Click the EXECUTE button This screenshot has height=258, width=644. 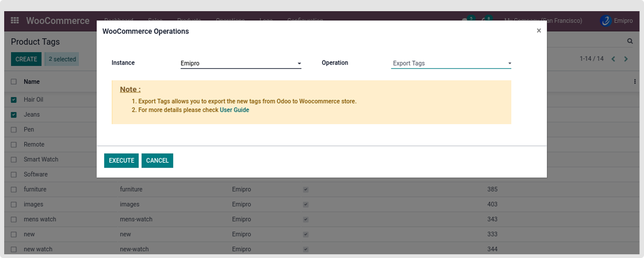click(x=121, y=161)
